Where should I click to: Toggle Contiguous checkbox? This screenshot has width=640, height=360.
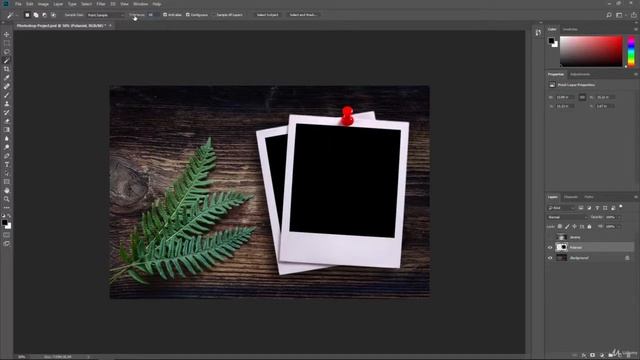(x=188, y=15)
